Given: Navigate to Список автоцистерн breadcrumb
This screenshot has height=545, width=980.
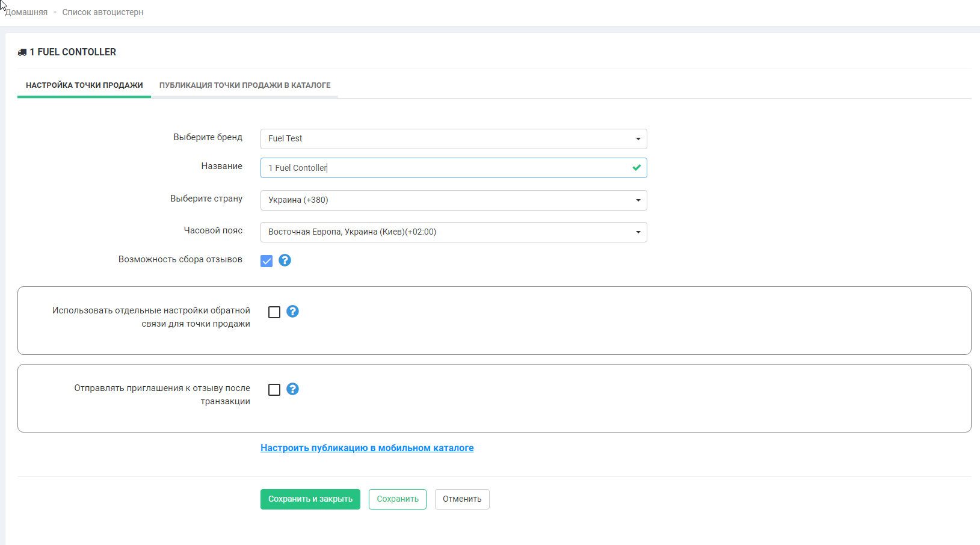Looking at the screenshot, I should [x=103, y=13].
